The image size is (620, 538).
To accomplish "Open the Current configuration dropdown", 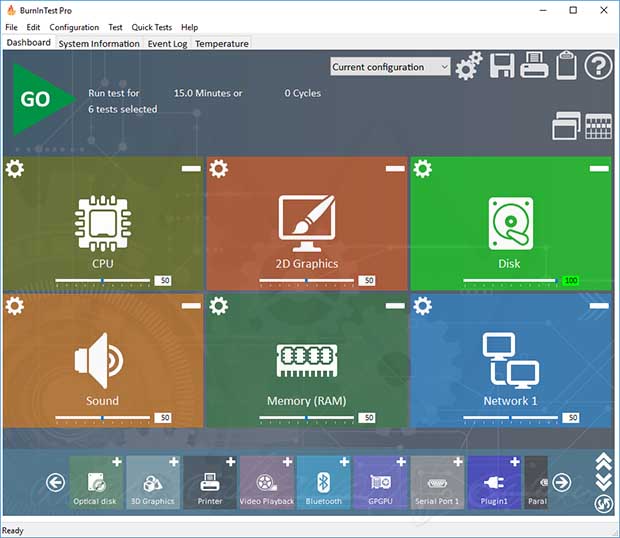I will tap(391, 67).
